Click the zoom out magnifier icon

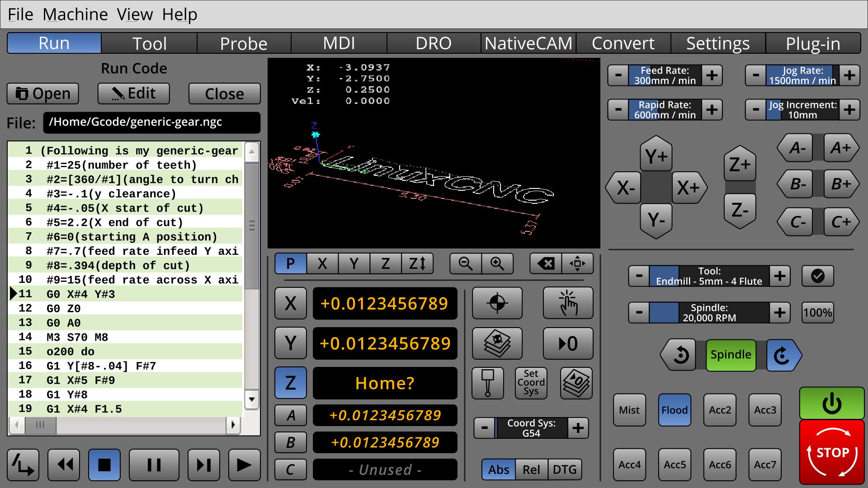(465, 263)
